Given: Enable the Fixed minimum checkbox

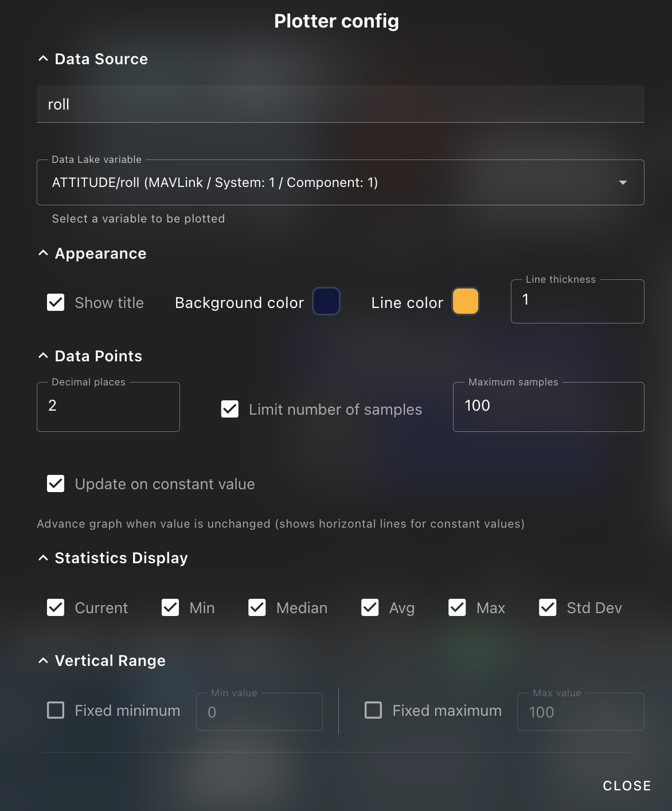Looking at the screenshot, I should tap(56, 710).
